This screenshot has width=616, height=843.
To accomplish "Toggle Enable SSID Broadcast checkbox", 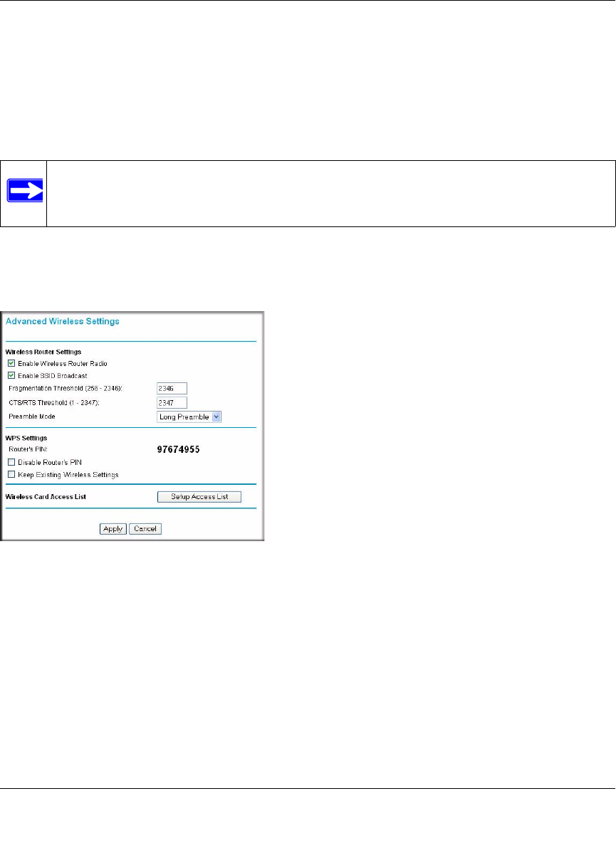I will pyautogui.click(x=11, y=376).
